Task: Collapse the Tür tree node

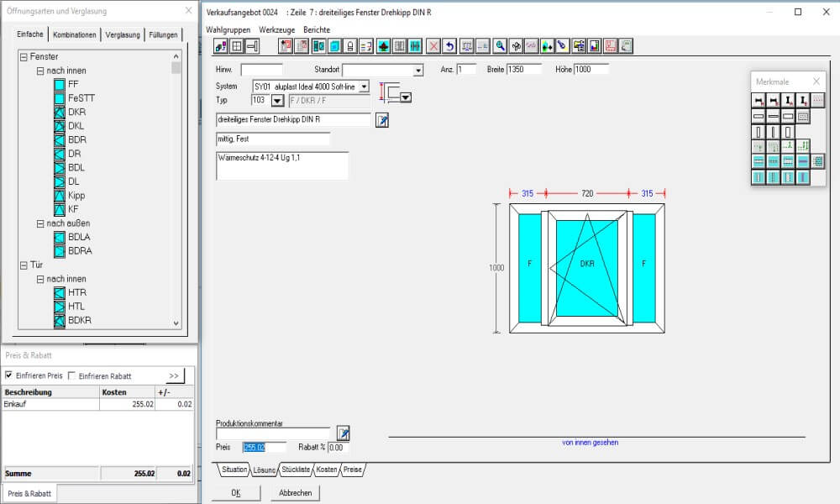Action: [24, 265]
